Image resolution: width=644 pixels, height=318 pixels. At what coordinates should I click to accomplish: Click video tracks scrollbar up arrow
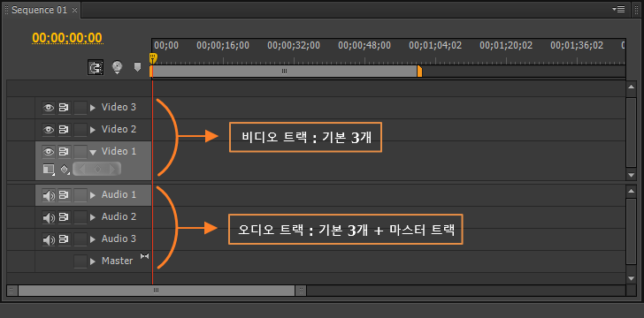632,87
